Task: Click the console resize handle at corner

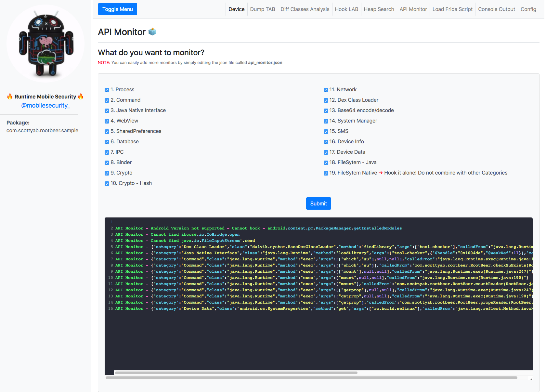Action: pos(531,378)
